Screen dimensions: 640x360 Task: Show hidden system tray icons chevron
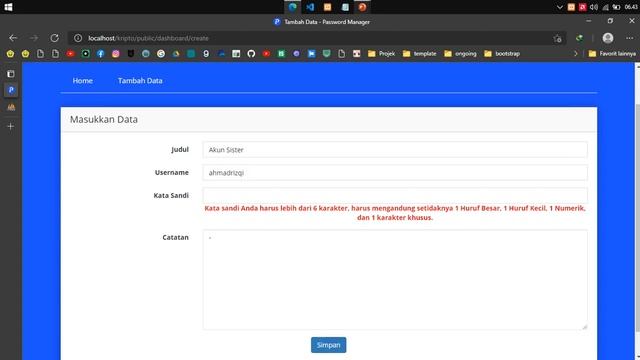point(560,7)
